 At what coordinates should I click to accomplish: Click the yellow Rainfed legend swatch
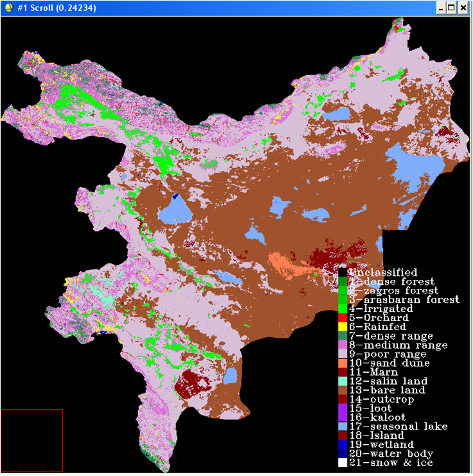click(343, 327)
